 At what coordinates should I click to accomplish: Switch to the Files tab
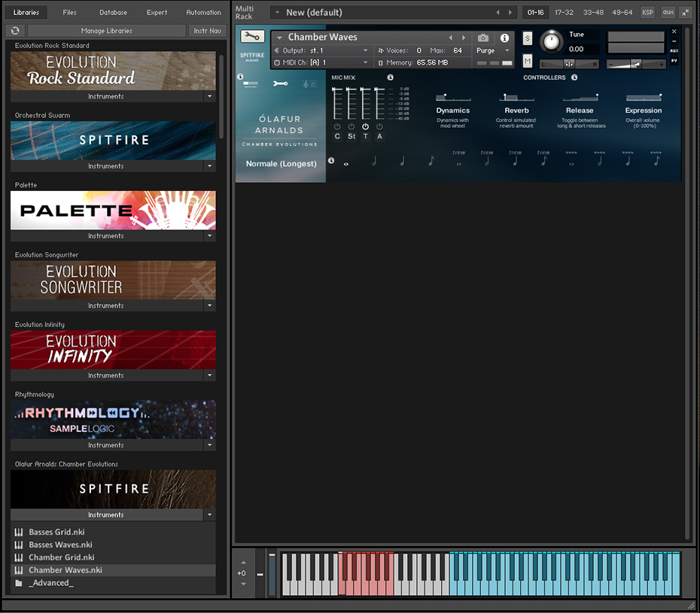(x=70, y=13)
